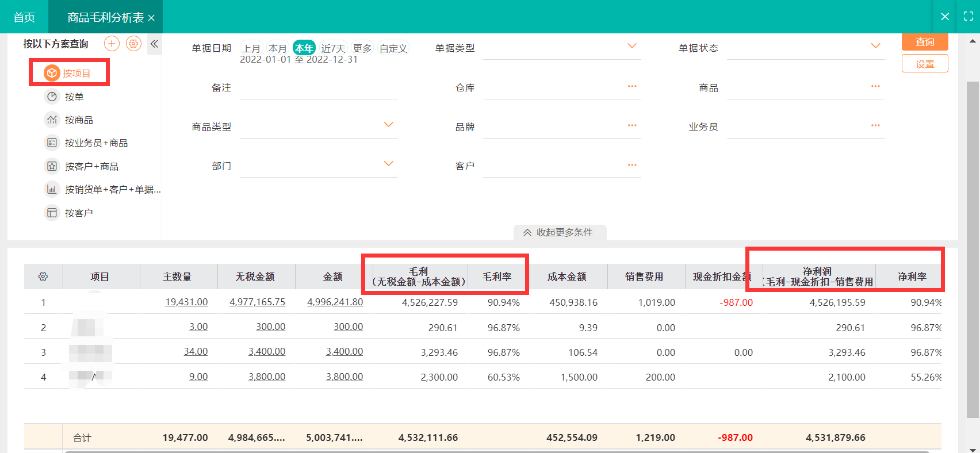Select the 按商品 scheme icon
The width and height of the screenshot is (980, 453).
coord(52,120)
